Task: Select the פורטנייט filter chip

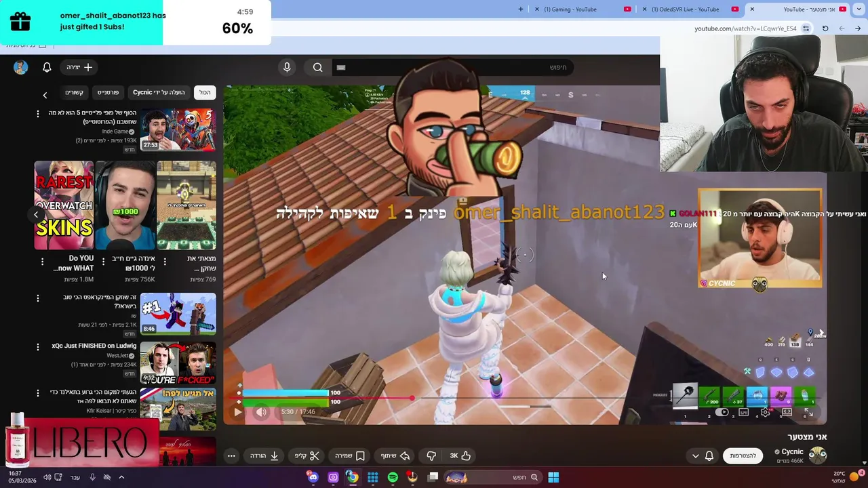Action: click(108, 92)
